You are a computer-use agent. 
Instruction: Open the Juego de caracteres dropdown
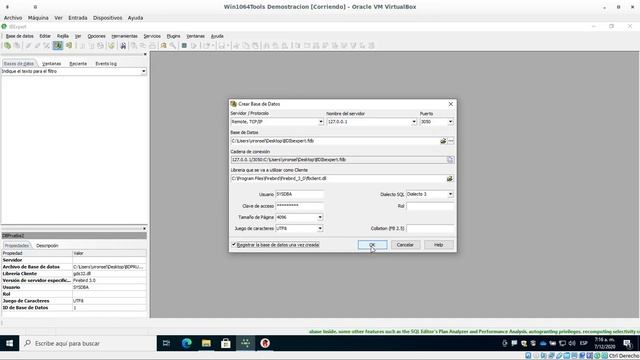point(320,229)
